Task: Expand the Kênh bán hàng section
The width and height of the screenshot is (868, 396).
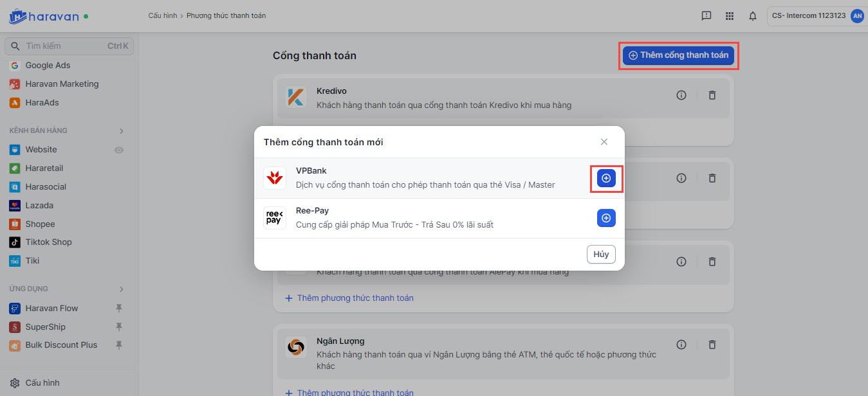Action: pyautogui.click(x=121, y=131)
